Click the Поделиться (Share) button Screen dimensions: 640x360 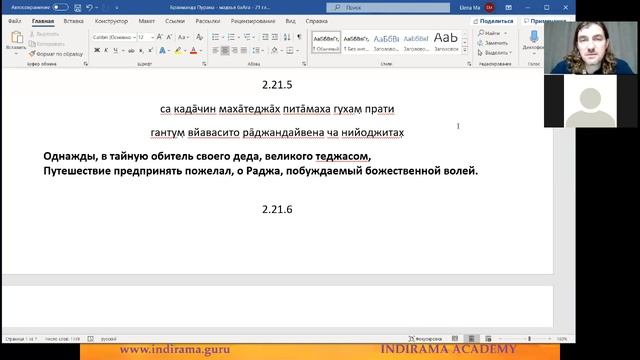(x=493, y=21)
